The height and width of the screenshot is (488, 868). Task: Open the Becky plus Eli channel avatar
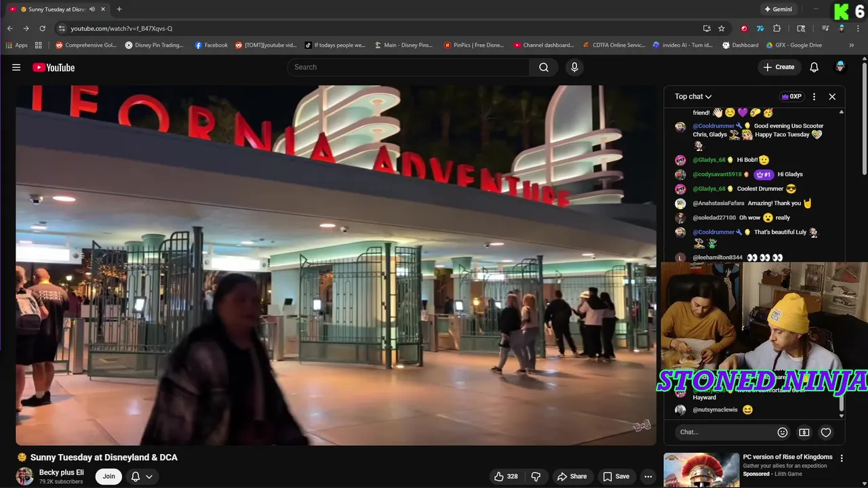25,476
